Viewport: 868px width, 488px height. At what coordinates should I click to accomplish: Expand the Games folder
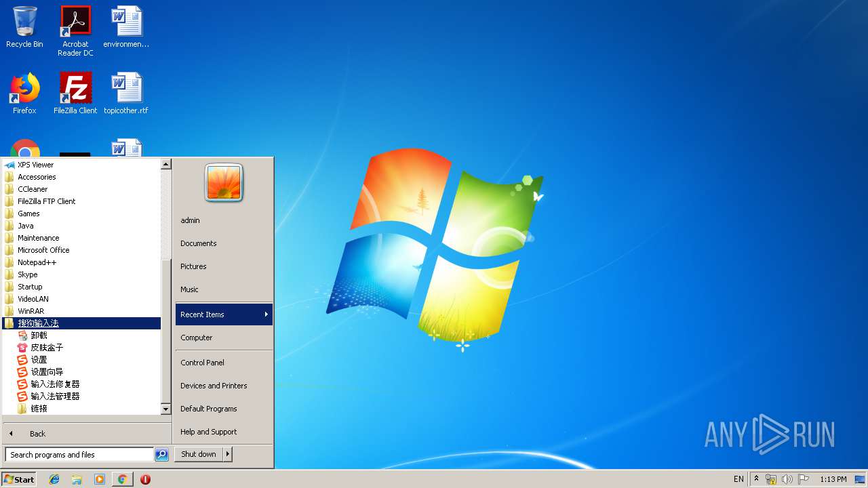[x=81, y=213]
